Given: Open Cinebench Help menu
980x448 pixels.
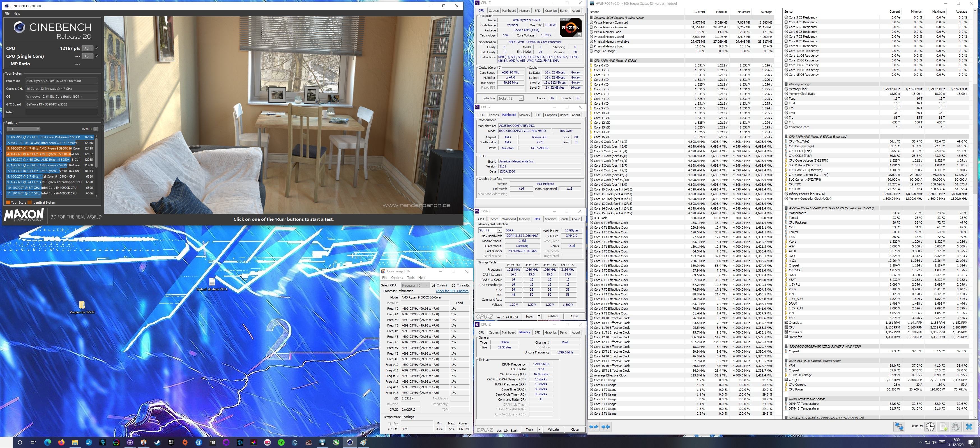Looking at the screenshot, I should pos(17,13).
